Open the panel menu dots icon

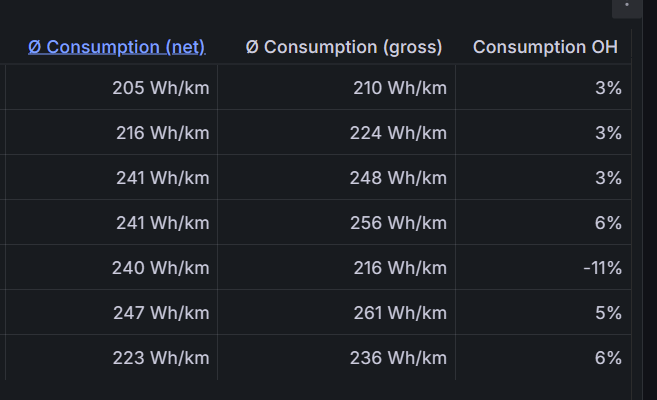(627, 6)
